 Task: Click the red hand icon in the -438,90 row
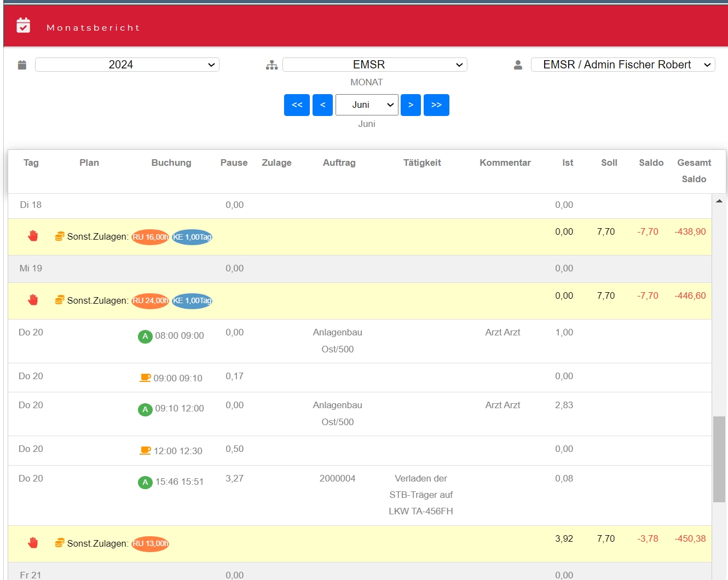tap(33, 236)
